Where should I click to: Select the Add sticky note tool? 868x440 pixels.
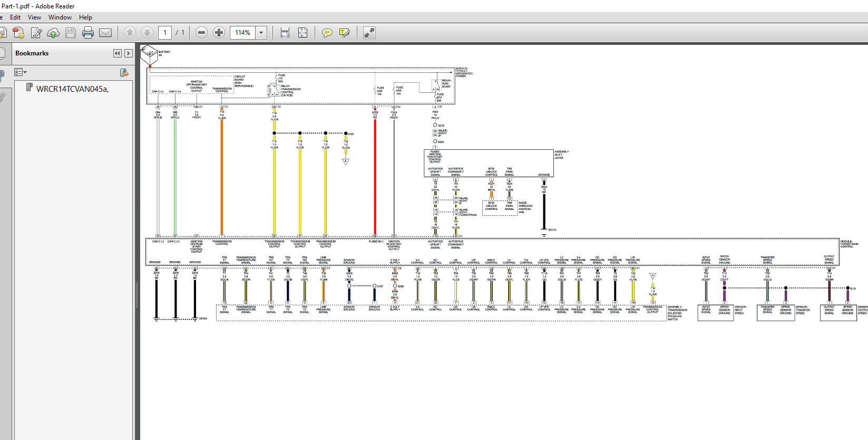pos(327,33)
